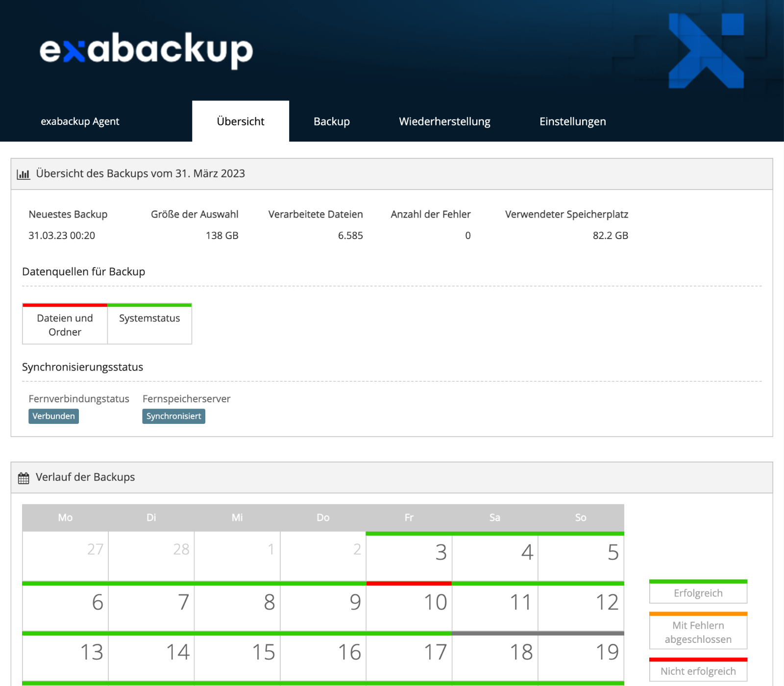
Task: Click the 138 GB selection size value
Action: click(222, 236)
